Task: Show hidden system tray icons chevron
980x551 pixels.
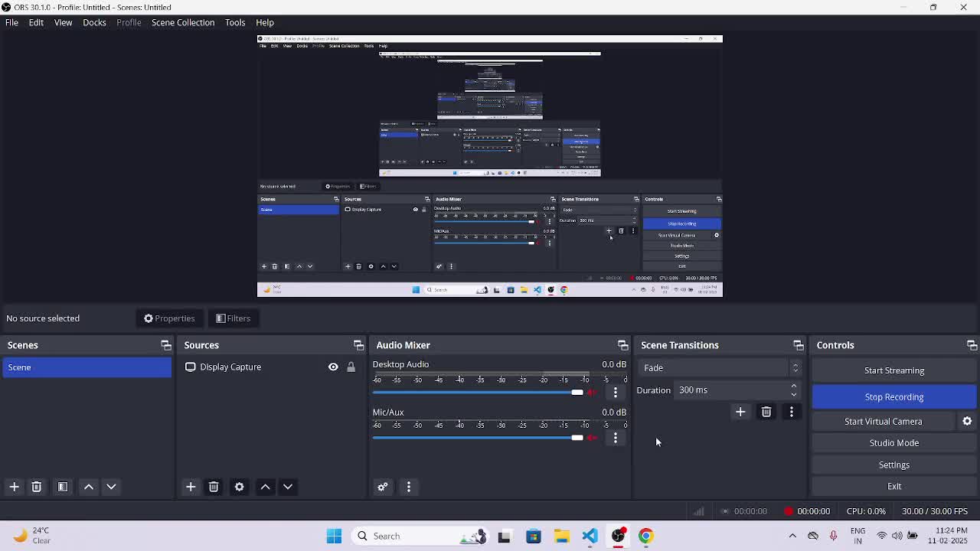Action: 792,536
